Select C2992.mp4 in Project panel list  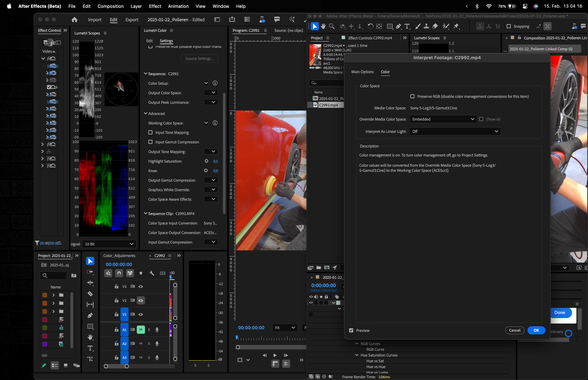[x=328, y=105]
